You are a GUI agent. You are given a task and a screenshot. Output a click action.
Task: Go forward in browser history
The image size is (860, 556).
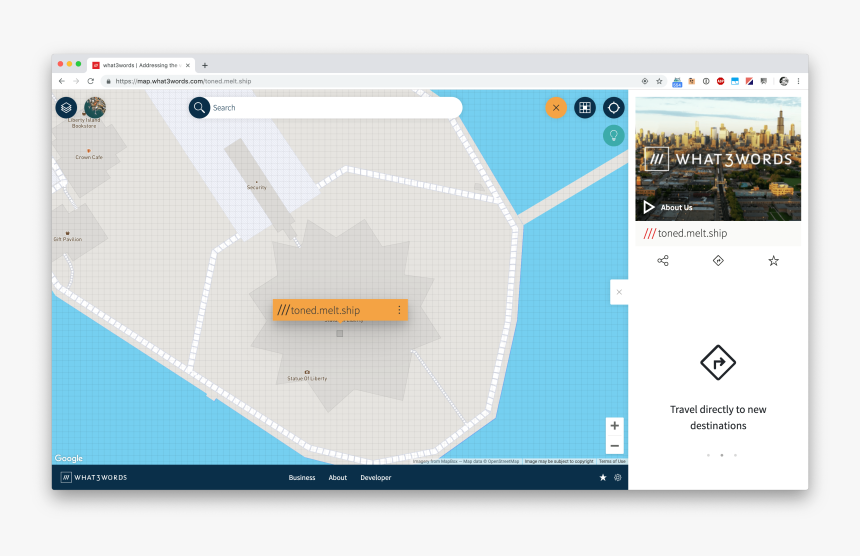[76, 81]
